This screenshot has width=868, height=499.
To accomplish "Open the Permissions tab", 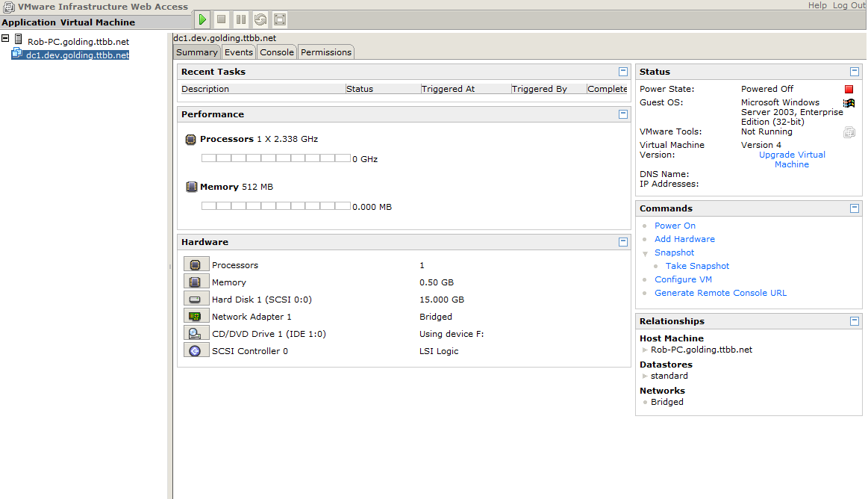I will (x=326, y=52).
